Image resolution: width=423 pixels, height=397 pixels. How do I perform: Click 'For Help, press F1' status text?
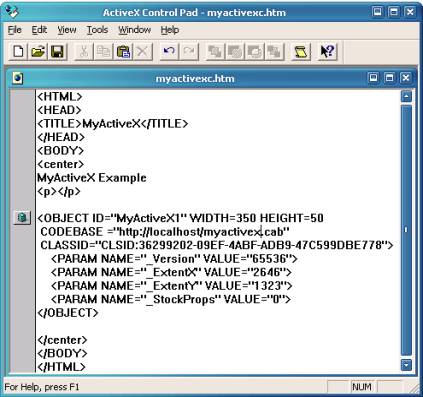point(42,387)
